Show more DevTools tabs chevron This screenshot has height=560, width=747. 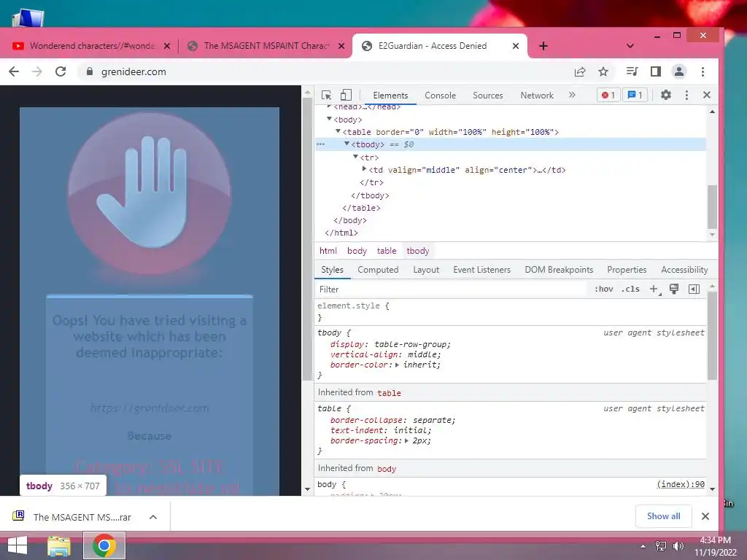[x=572, y=96]
